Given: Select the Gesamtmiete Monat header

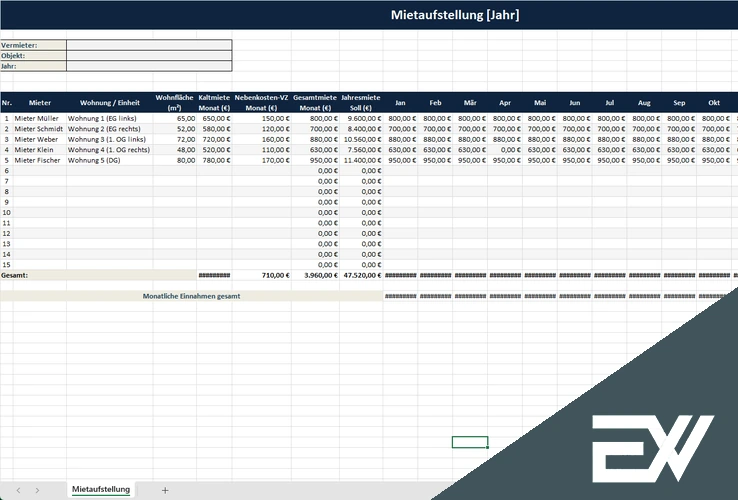Looking at the screenshot, I should tap(315, 103).
